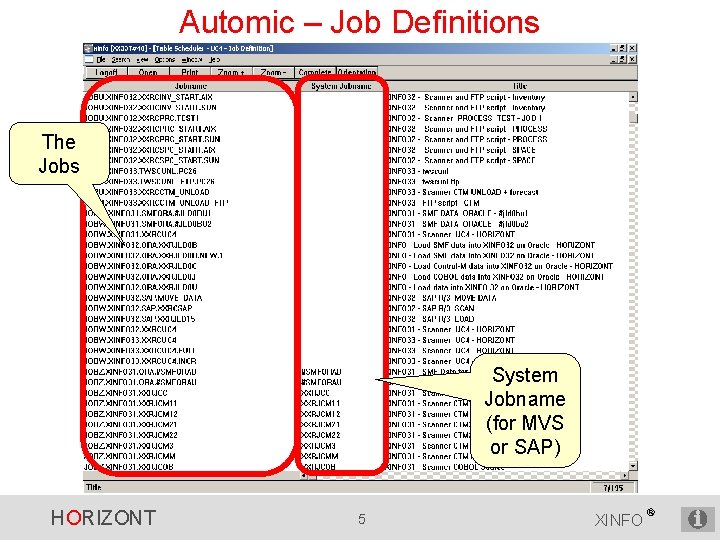Select jobname JOBZ.XINFO31.XXRJCM12

pos(131,414)
